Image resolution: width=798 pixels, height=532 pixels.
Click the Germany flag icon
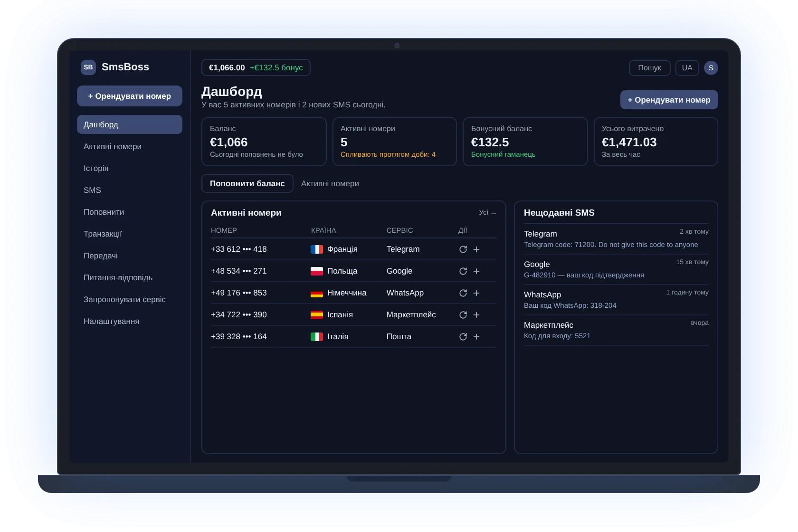317,293
